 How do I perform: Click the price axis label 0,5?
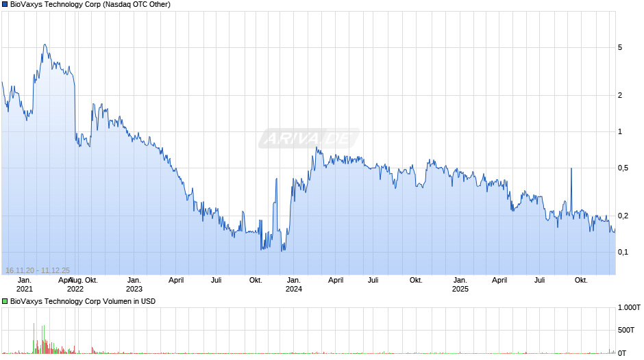[x=623, y=168]
